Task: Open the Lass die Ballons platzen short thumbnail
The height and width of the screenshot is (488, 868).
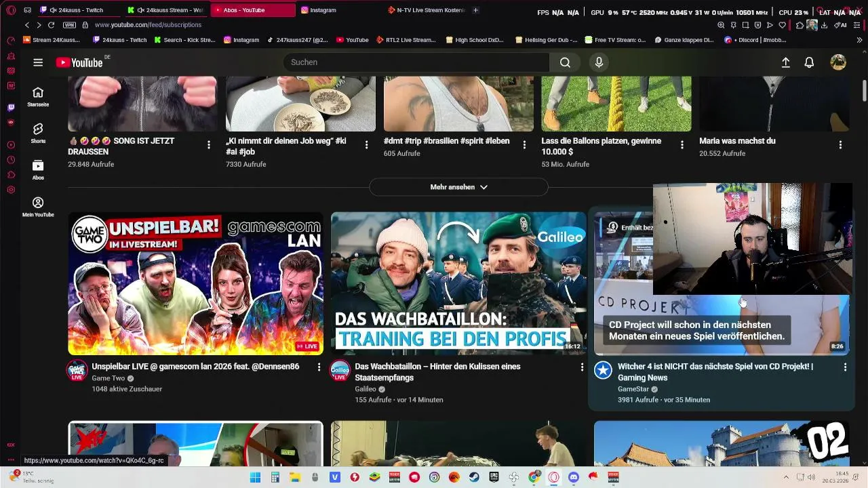Action: tap(616, 104)
